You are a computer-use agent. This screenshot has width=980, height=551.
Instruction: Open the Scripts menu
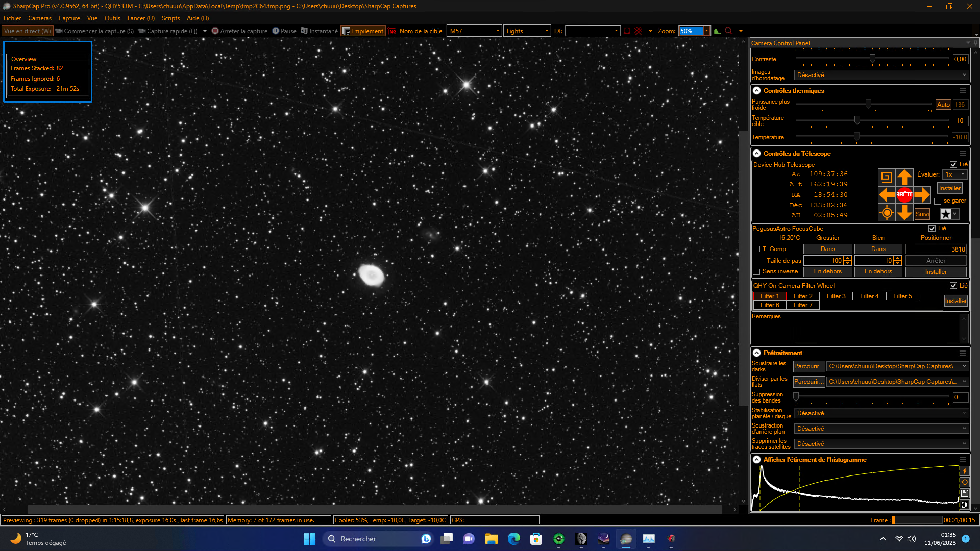[x=170, y=18]
